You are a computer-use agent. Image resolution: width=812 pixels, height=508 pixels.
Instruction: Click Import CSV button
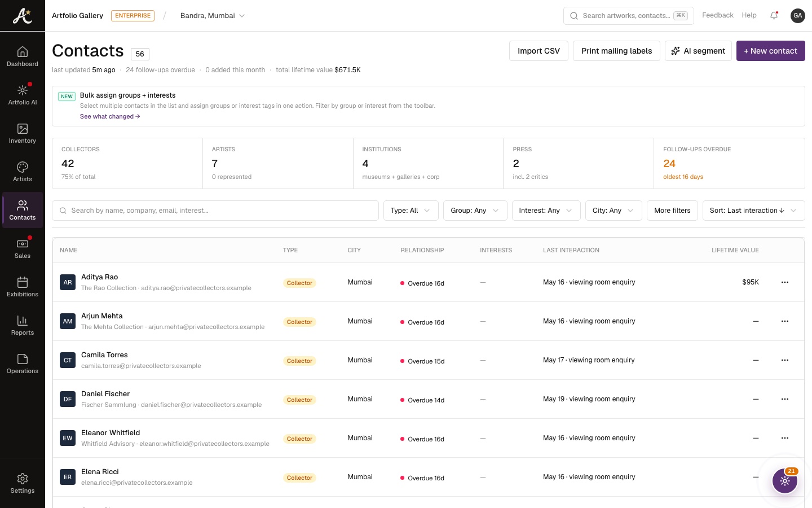539,51
